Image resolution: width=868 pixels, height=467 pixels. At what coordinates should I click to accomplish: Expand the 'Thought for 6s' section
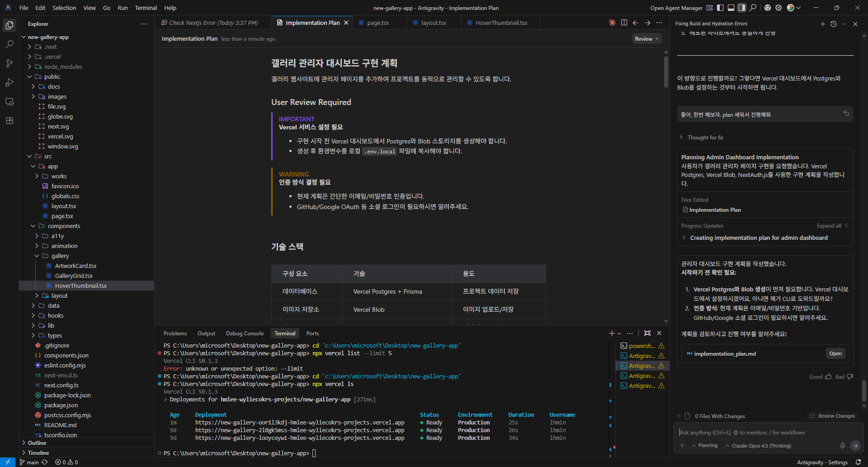pyautogui.click(x=705, y=138)
